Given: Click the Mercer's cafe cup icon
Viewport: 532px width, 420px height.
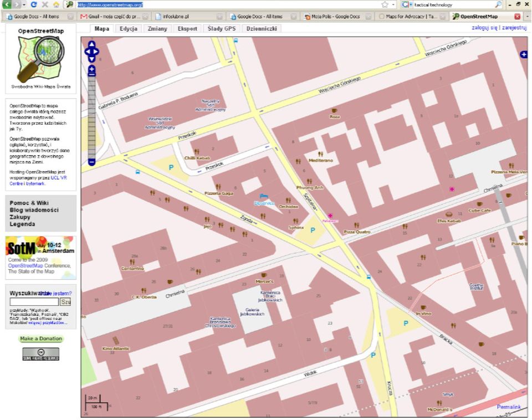Looking at the screenshot, I should [264, 275].
